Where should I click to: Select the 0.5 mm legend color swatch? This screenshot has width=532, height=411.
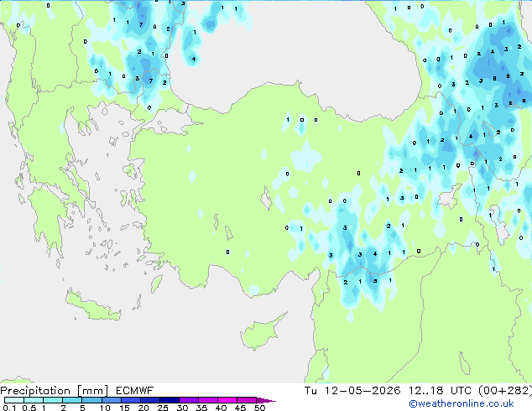[x=34, y=400]
